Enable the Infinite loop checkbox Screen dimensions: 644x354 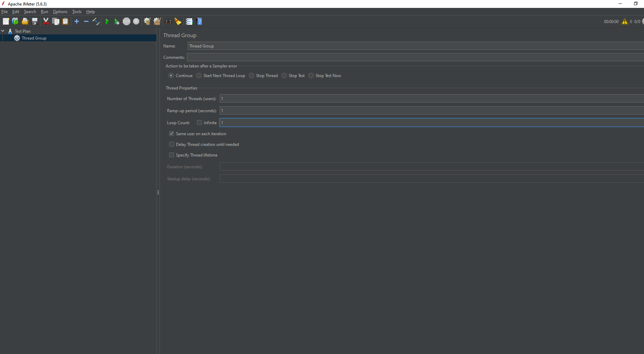point(199,122)
